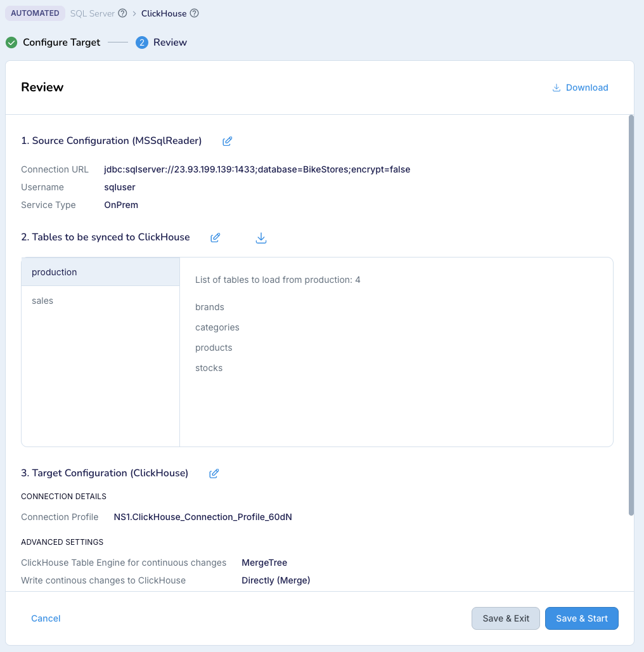The width and height of the screenshot is (644, 652).
Task: Click the ClickHouse breadcrumb
Action: tap(164, 14)
